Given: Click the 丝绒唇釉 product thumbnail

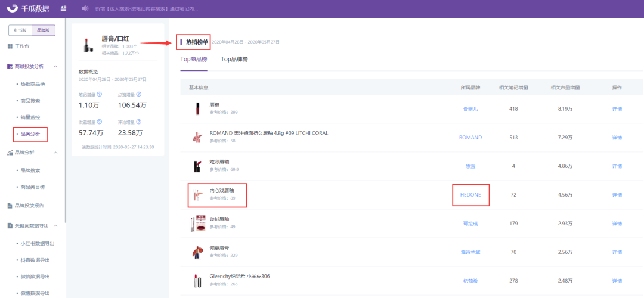Looking at the screenshot, I should (197, 223).
